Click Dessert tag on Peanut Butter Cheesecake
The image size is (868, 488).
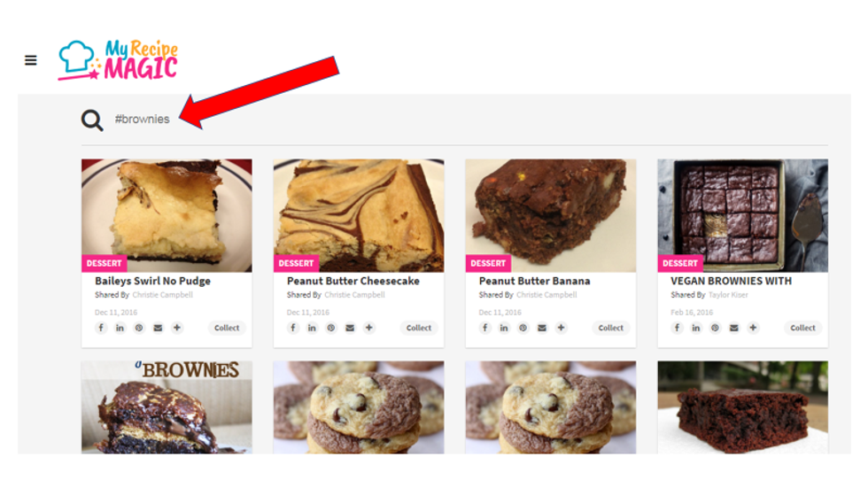(296, 263)
